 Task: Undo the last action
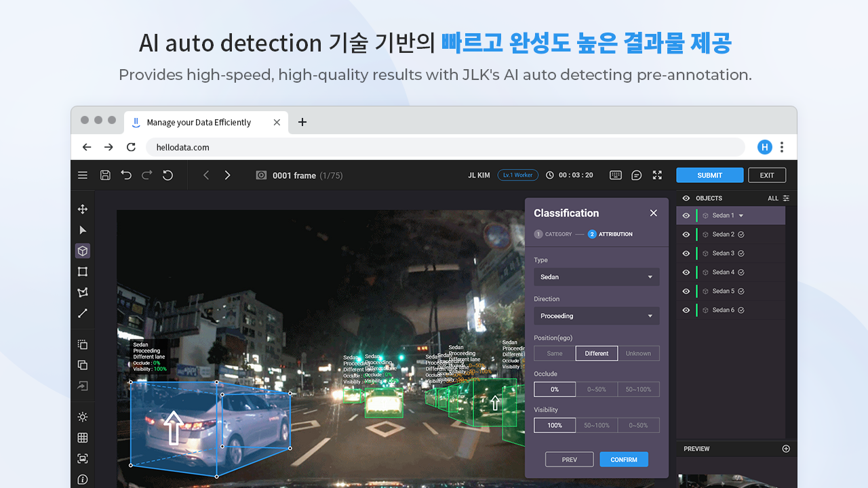pyautogui.click(x=126, y=175)
